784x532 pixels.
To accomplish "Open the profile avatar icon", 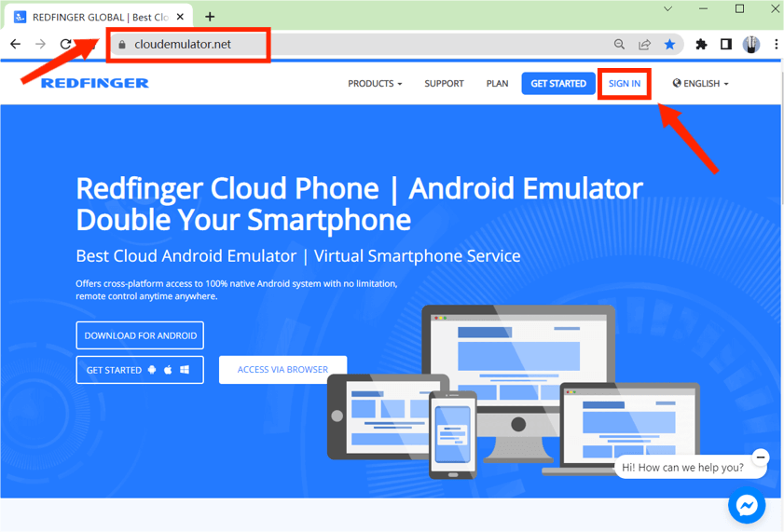I will click(x=751, y=45).
